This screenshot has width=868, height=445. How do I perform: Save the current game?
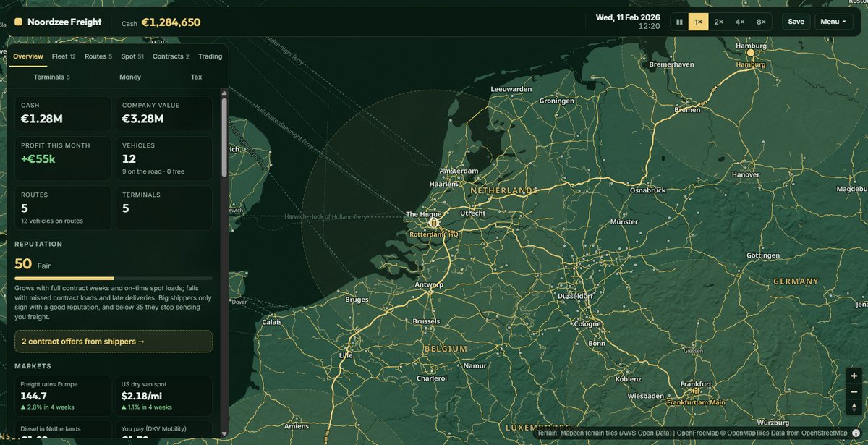click(x=796, y=22)
